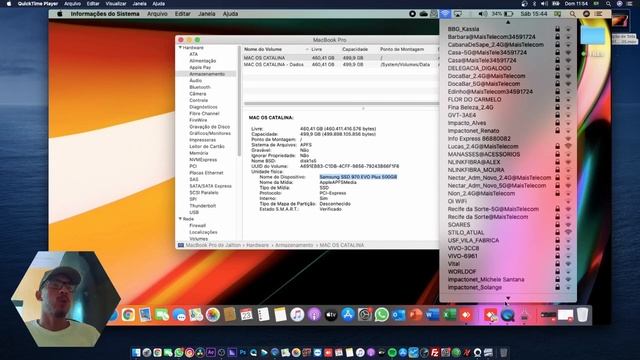Launch Microsoft Word from recorded dock
640x360 pixels.
click(x=432, y=315)
